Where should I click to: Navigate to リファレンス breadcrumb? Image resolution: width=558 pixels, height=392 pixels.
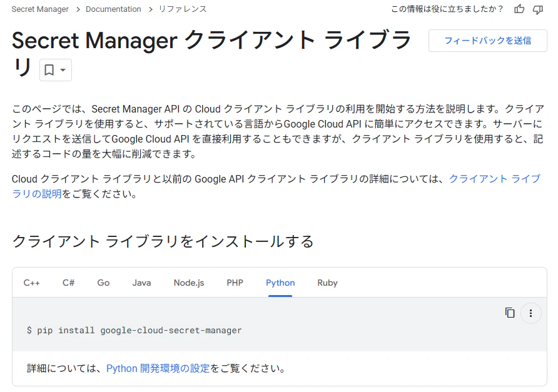tap(182, 9)
